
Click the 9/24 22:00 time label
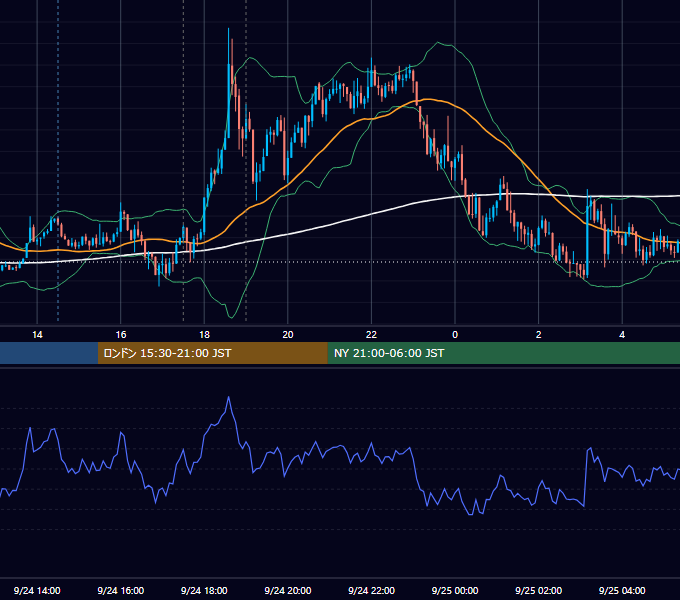371,590
